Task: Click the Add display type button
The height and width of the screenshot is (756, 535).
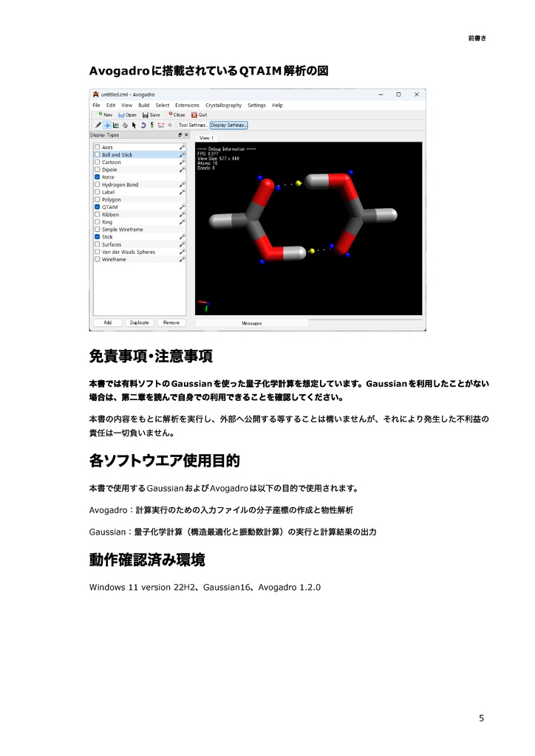Action: click(108, 323)
